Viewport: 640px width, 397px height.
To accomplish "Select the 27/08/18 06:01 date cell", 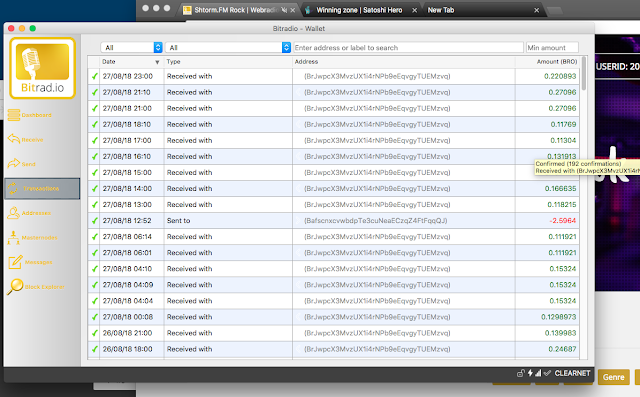I will 132,253.
